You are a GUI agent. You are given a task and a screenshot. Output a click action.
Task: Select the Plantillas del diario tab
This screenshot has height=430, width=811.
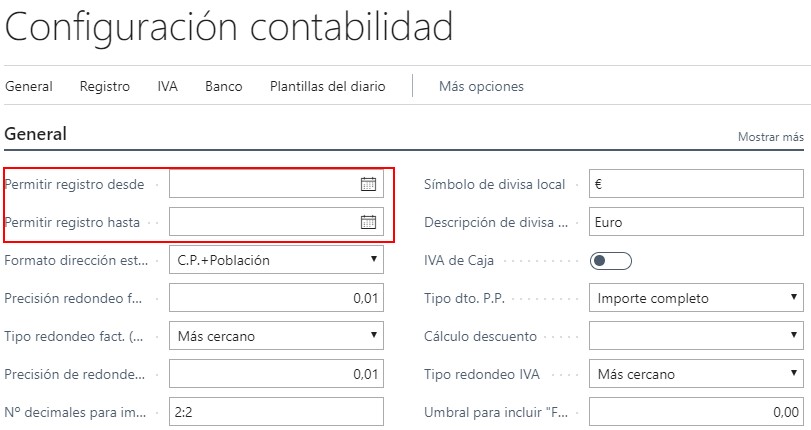point(327,86)
